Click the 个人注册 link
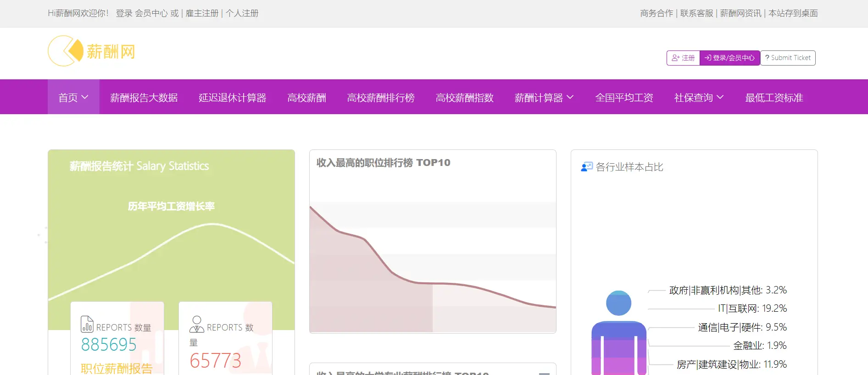 coord(242,13)
